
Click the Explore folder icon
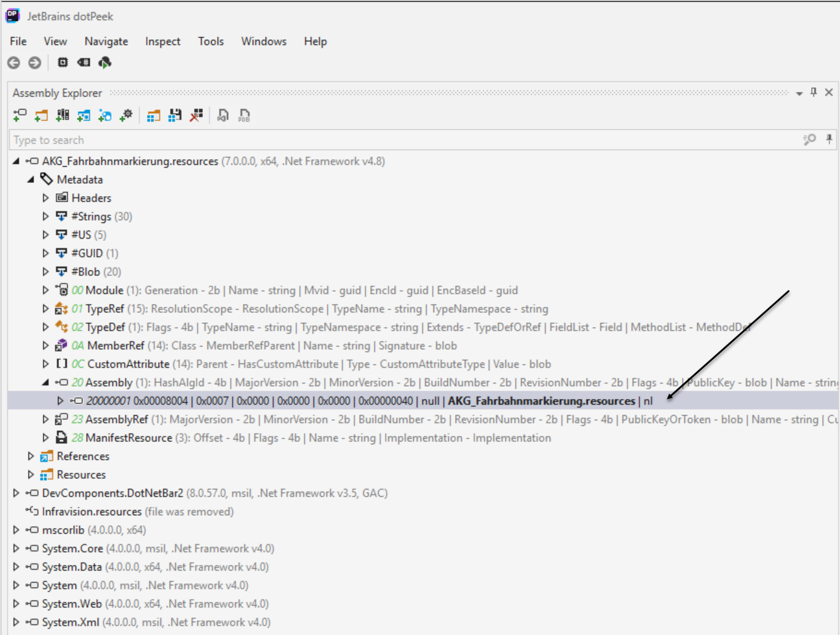pyautogui.click(x=41, y=115)
